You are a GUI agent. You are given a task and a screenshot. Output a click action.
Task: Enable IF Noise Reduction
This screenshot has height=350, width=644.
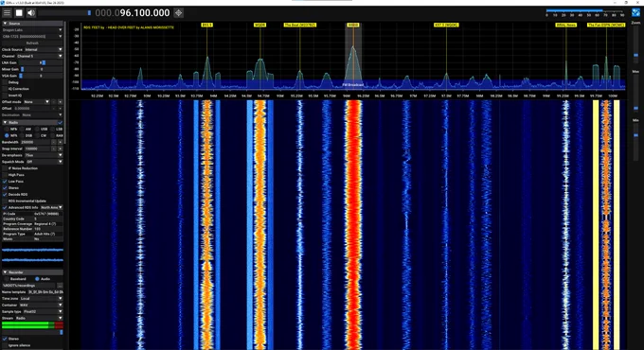tap(5, 168)
